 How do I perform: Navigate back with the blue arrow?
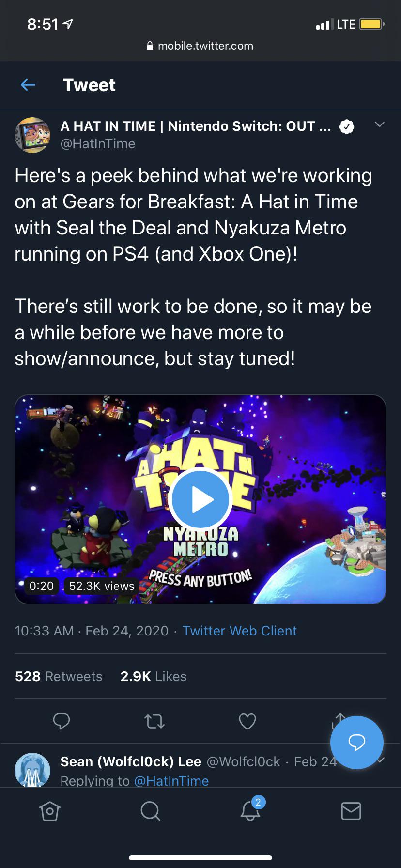(x=28, y=85)
